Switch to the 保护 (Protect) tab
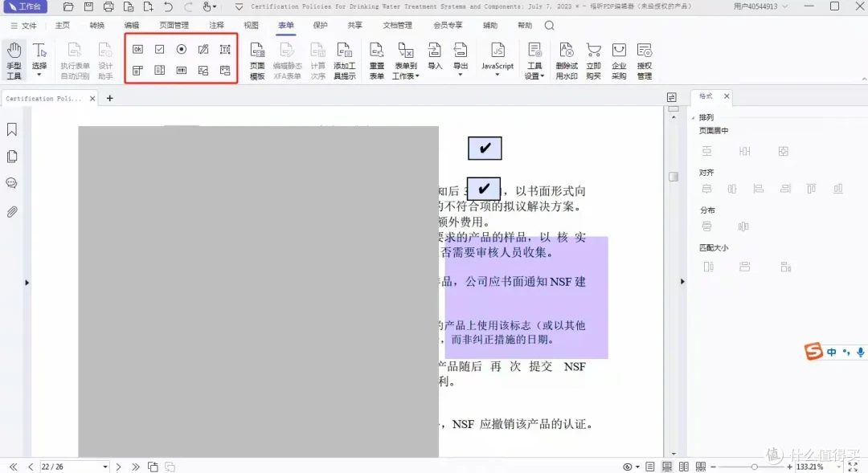Screen dimensions: 868x473 pos(320,26)
